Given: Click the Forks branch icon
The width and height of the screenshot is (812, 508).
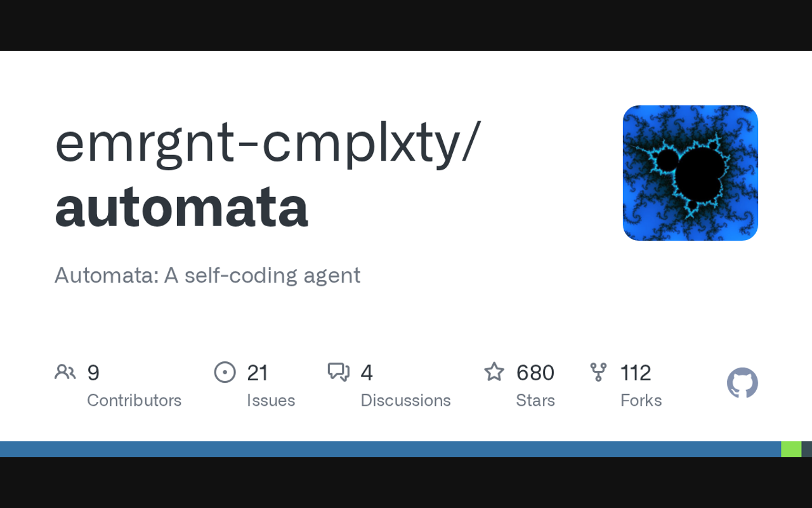Looking at the screenshot, I should coord(598,372).
